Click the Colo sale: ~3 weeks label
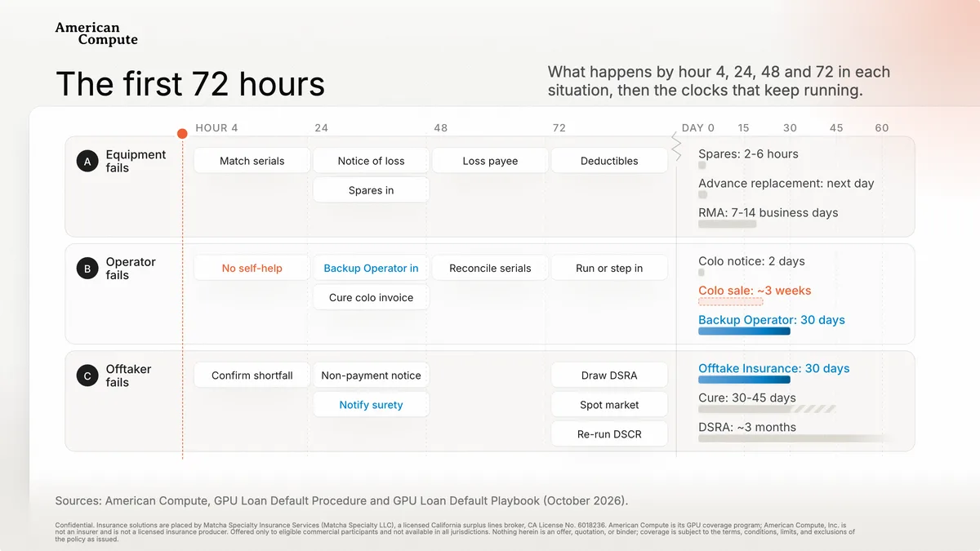This screenshot has width=980, height=551. pos(755,291)
